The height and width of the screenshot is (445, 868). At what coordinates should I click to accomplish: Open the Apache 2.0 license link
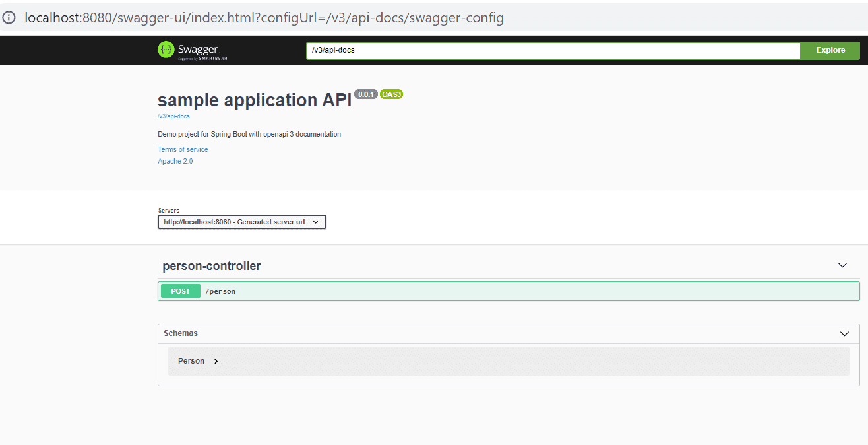[175, 161]
